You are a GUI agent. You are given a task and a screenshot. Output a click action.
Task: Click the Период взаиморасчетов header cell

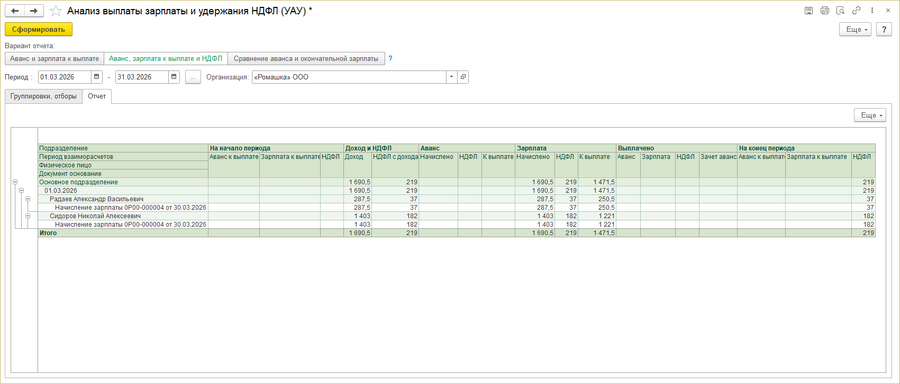pos(123,156)
